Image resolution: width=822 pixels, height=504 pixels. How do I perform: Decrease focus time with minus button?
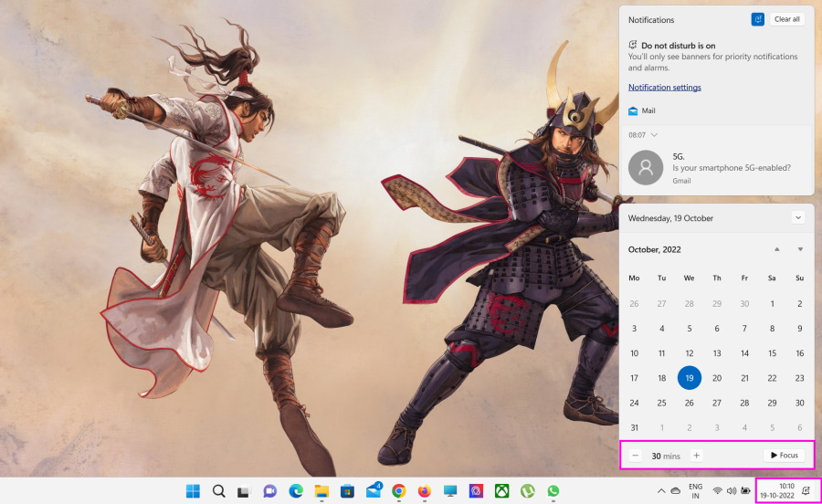[635, 455]
